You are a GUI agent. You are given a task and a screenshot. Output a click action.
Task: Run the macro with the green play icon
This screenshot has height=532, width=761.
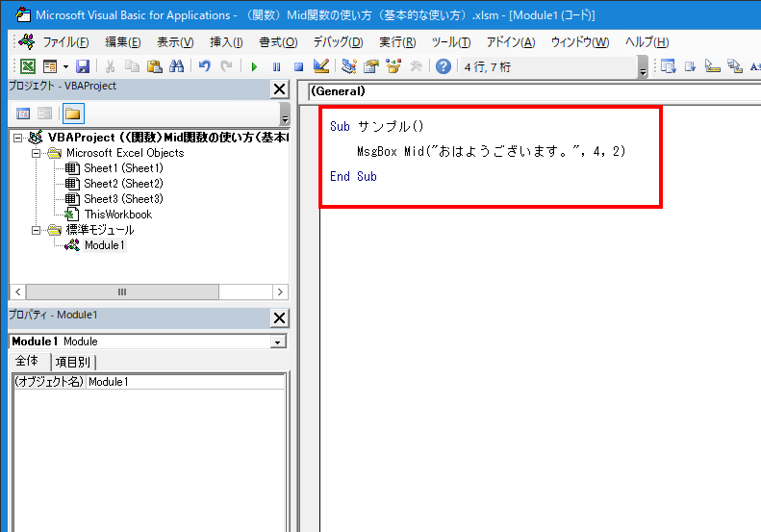pyautogui.click(x=254, y=66)
